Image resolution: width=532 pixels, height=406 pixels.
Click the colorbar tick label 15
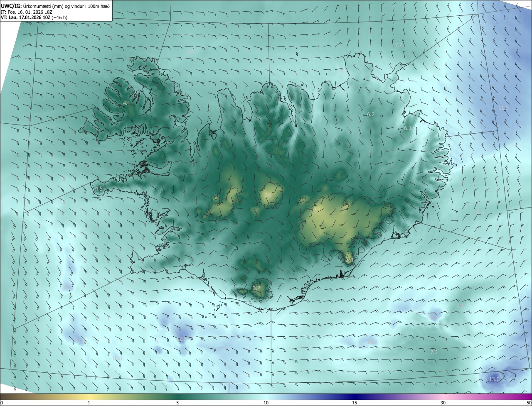(355, 403)
